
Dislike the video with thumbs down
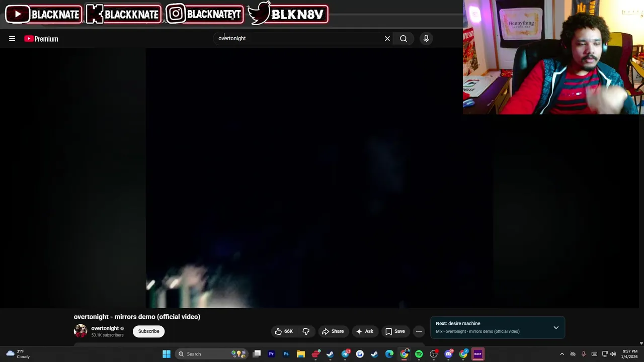pyautogui.click(x=306, y=331)
